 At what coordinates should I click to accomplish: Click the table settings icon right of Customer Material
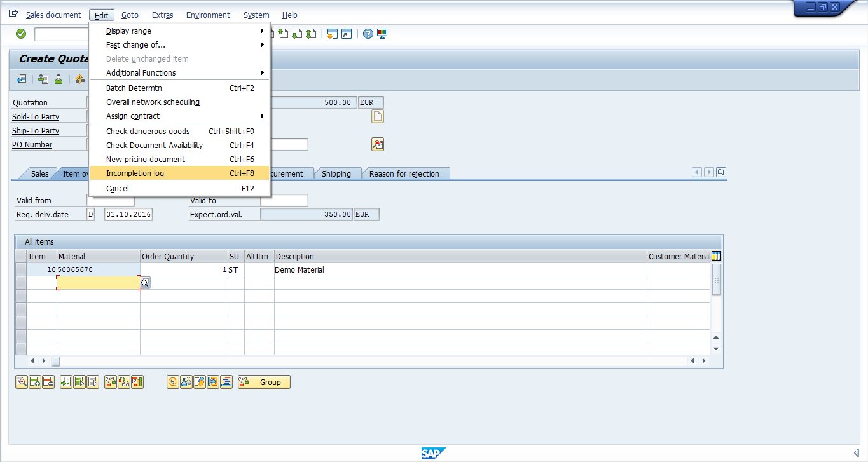[x=716, y=256]
